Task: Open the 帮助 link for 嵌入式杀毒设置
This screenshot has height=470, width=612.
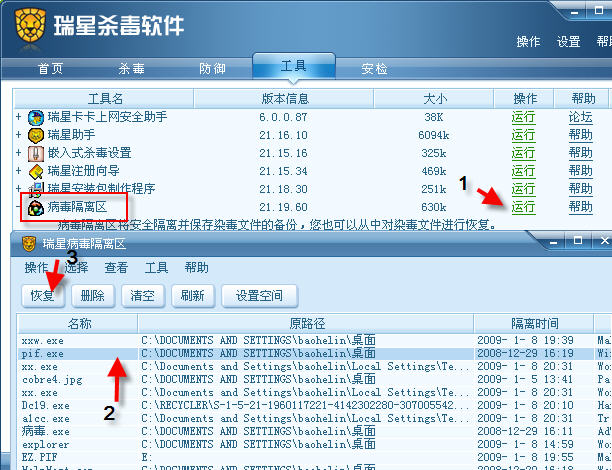Action: pos(580,153)
